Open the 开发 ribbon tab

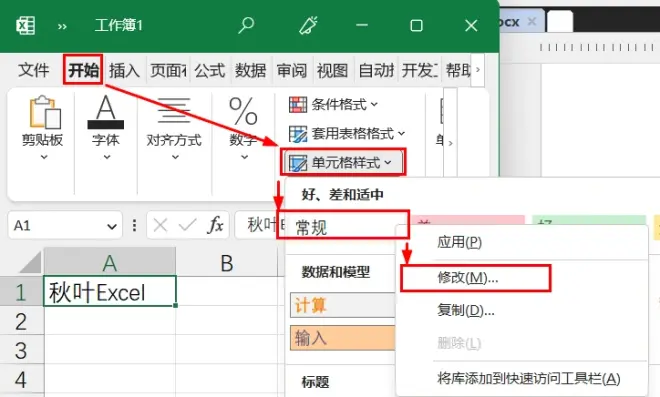(x=420, y=70)
